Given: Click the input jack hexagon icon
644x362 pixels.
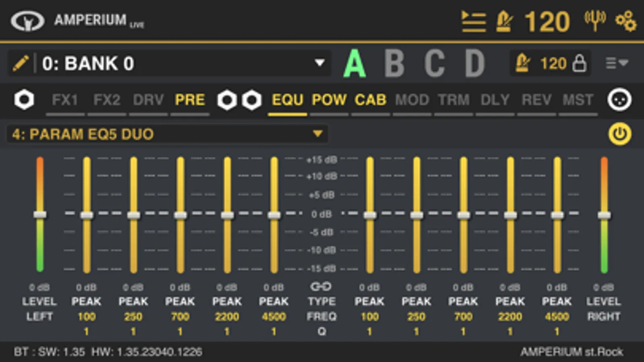Looking at the screenshot, I should coord(24,100).
